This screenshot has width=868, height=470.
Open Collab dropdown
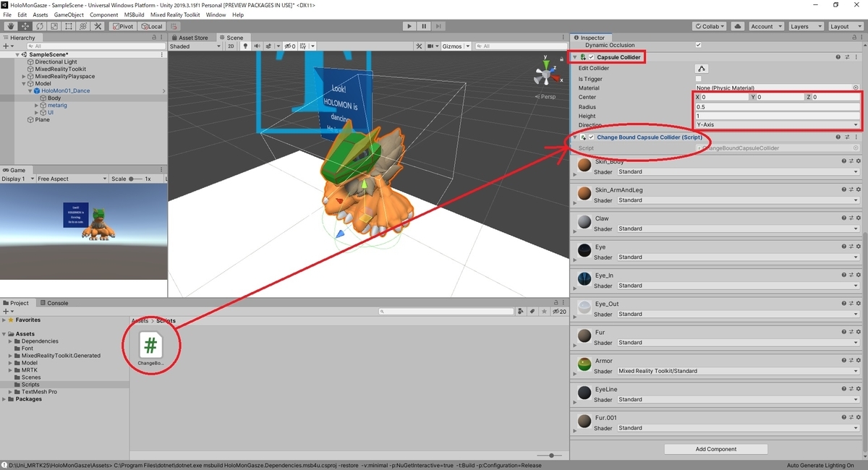(710, 26)
